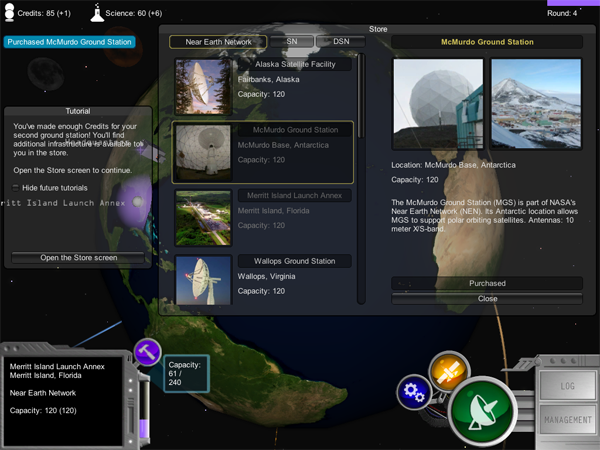Click the orange satellite icon button

coord(449,371)
